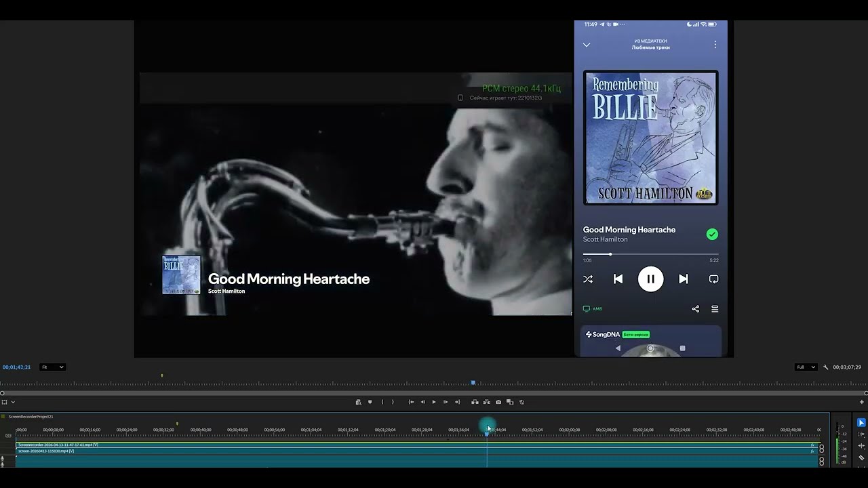Click the Export Frame camera icon
This screenshot has width=868, height=488.
(498, 402)
